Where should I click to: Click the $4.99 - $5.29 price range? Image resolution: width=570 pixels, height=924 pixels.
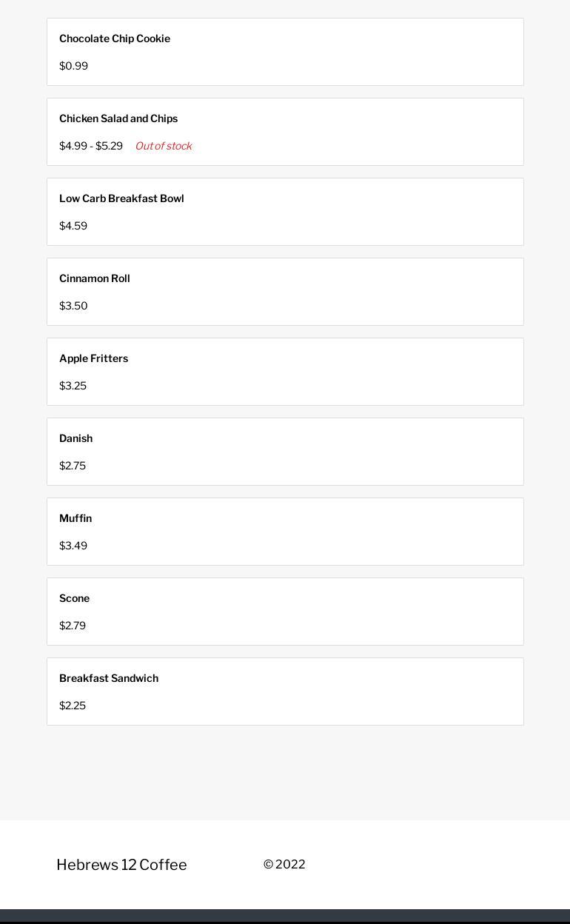[91, 146]
